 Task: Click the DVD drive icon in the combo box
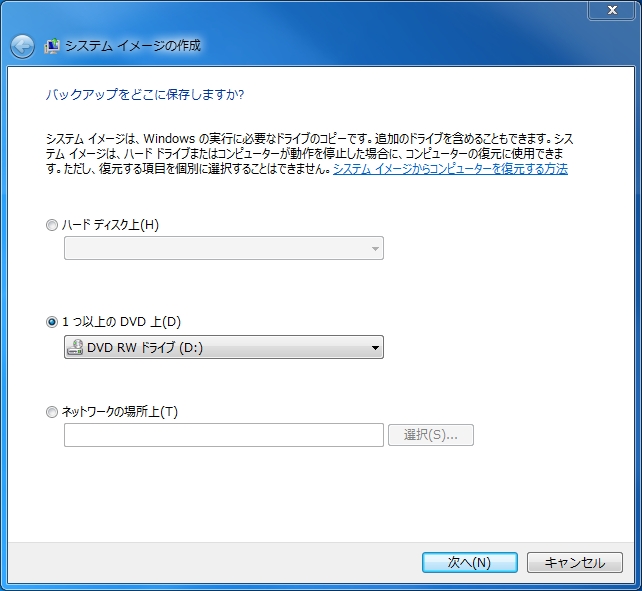[x=75, y=347]
